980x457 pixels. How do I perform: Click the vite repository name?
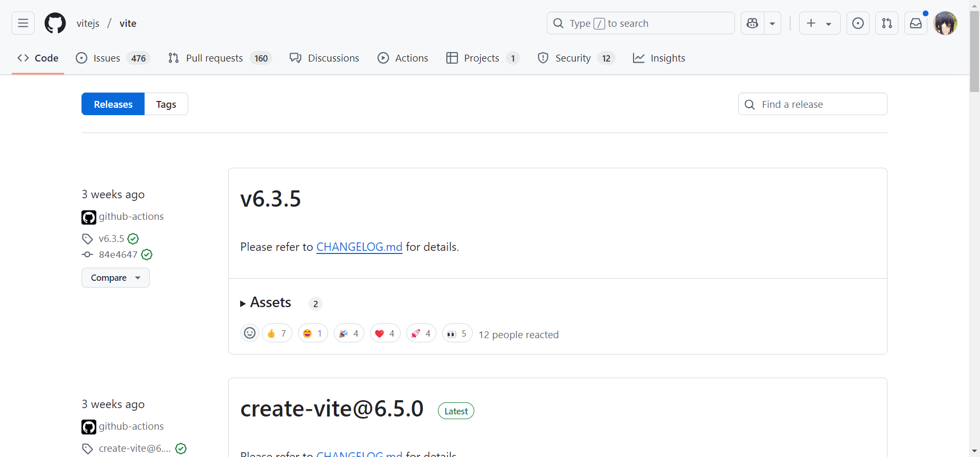pos(128,23)
